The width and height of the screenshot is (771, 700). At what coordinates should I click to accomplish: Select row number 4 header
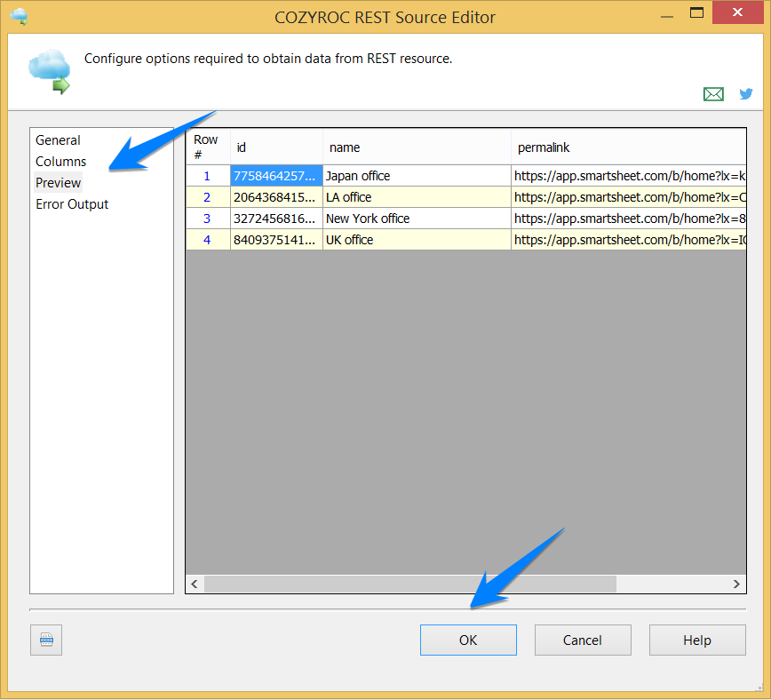coord(208,240)
